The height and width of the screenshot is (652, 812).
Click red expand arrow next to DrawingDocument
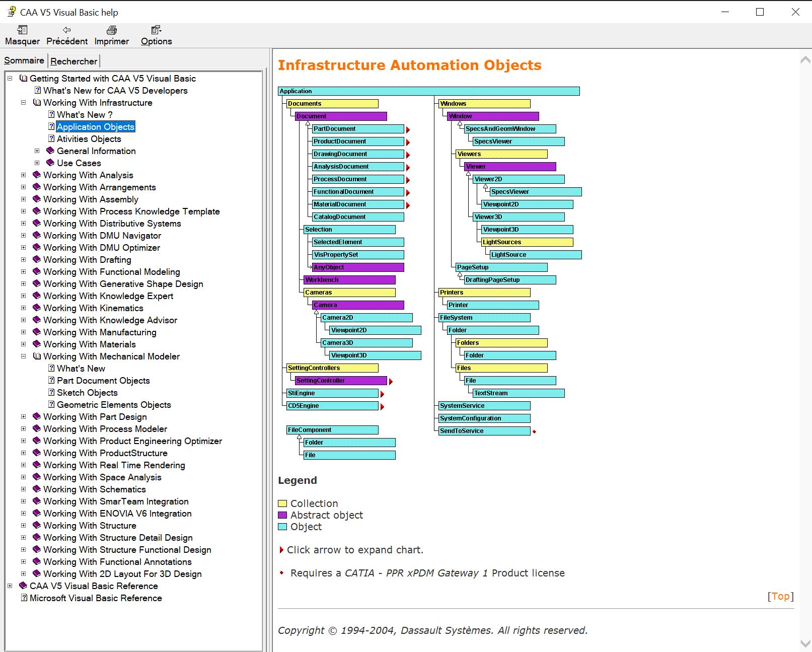(408, 155)
